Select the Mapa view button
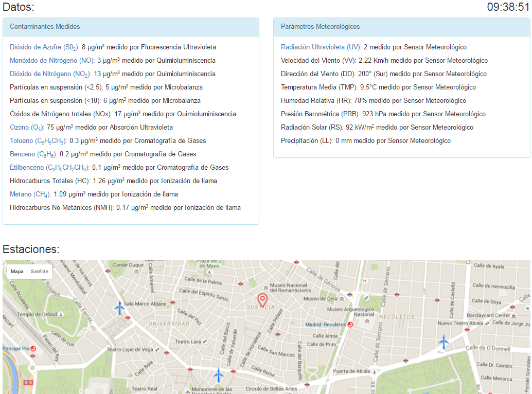The image size is (532, 394). [x=17, y=272]
